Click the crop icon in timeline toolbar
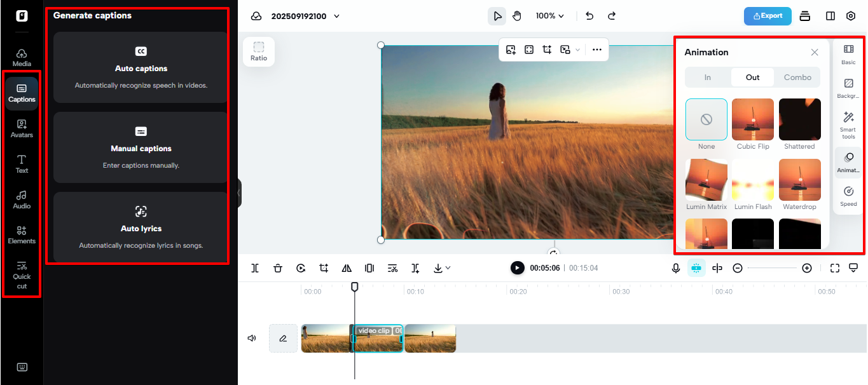 (x=324, y=268)
